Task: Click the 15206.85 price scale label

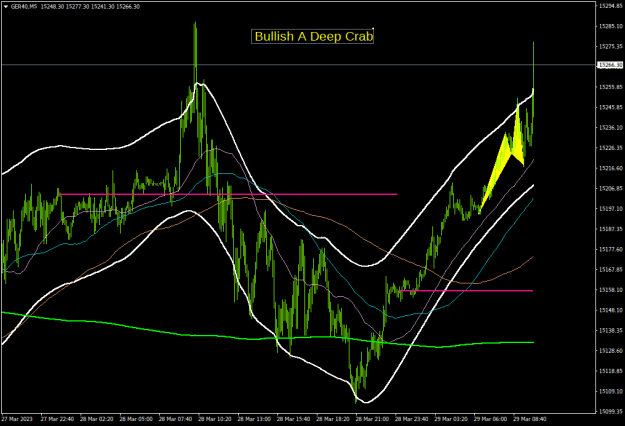Action: pyautogui.click(x=610, y=188)
